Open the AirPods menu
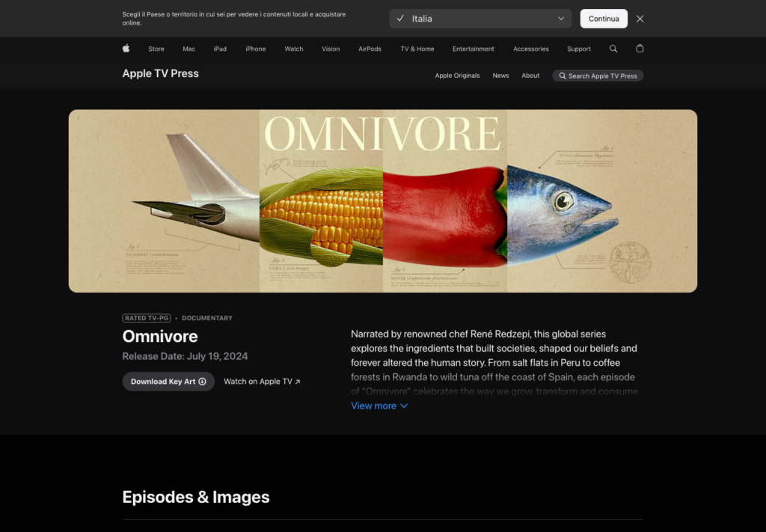This screenshot has height=532, width=766. pyautogui.click(x=370, y=49)
